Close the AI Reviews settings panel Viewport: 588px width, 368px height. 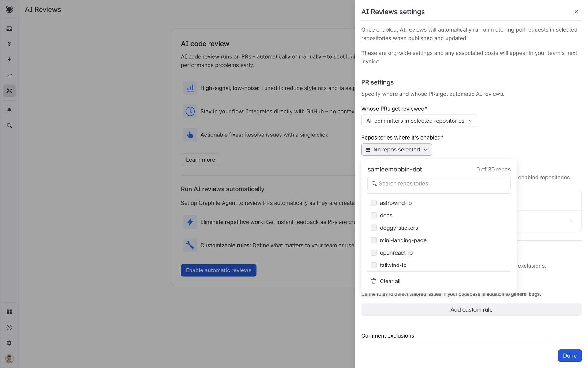(x=576, y=12)
